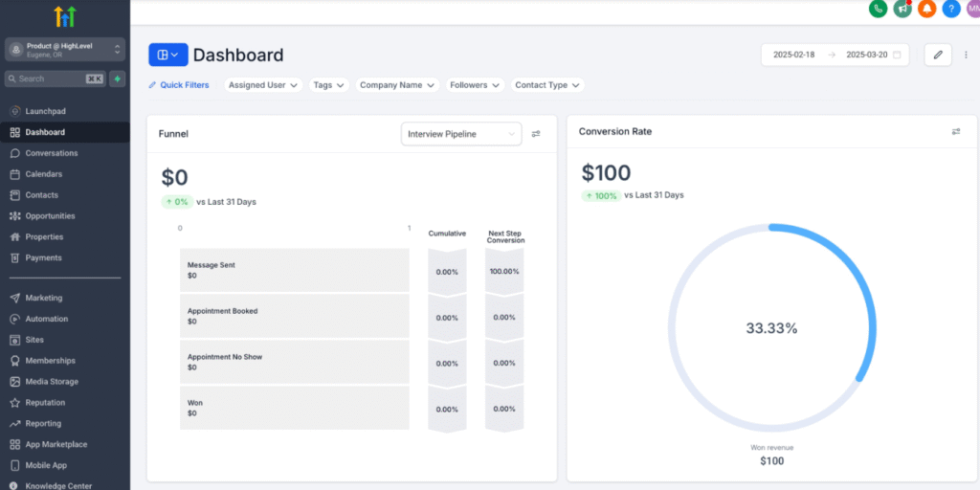Click the 33.33% conversion donut center
Screen dimensions: 980x490
point(771,329)
